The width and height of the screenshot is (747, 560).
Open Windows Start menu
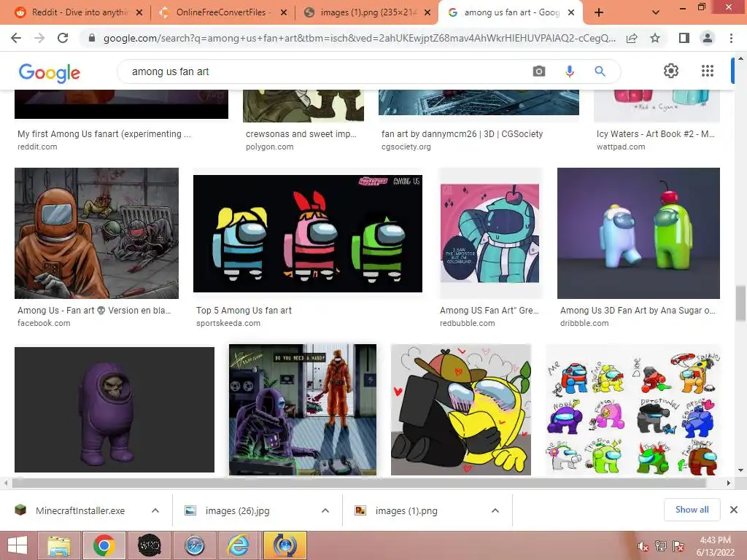click(18, 545)
